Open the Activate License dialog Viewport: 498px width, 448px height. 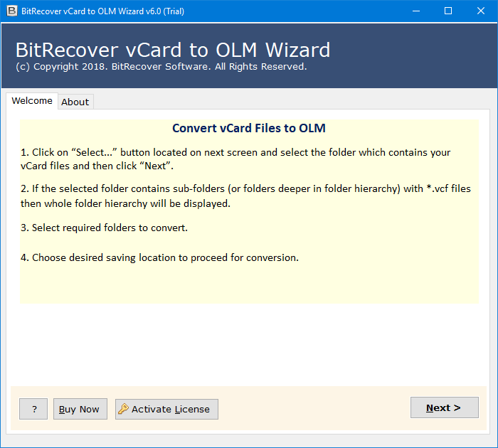pyautogui.click(x=166, y=409)
